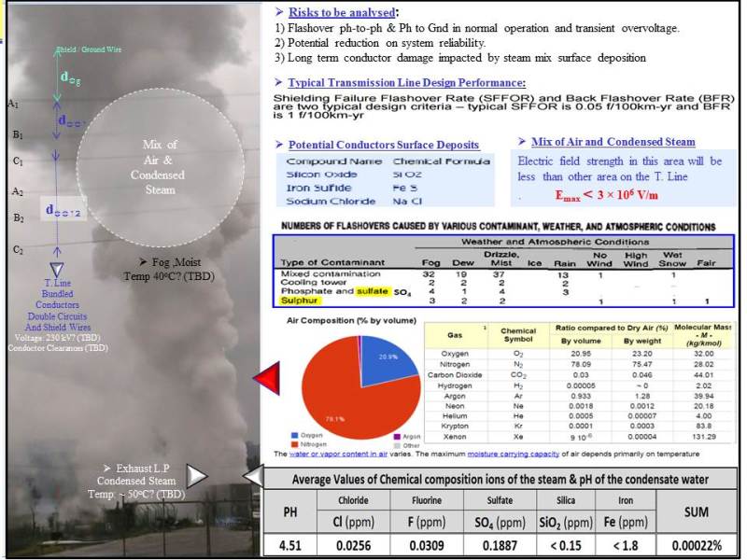Image resolution: width=747 pixels, height=560 pixels.
Task: Click the 'PH' column header
Action: point(290,512)
